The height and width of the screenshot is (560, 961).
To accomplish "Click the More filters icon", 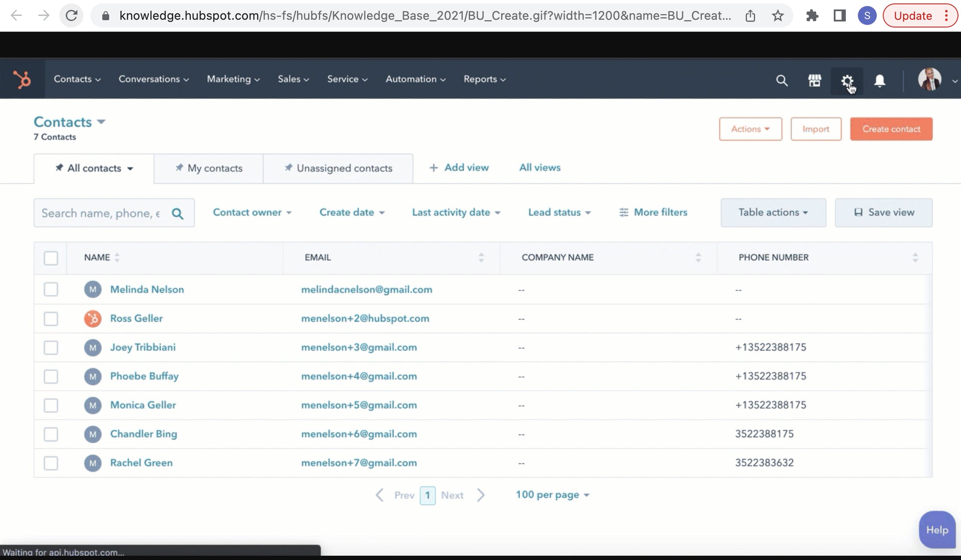I will [624, 212].
